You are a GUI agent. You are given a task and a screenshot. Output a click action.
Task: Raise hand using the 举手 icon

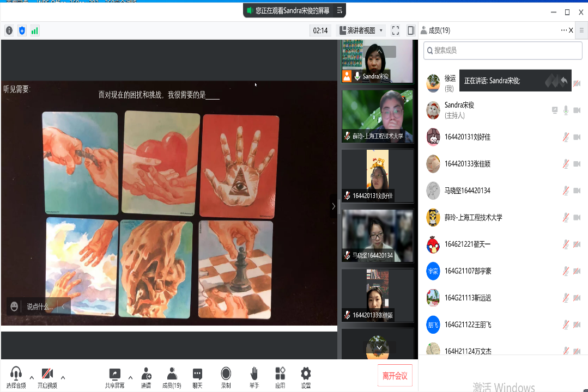pyautogui.click(x=254, y=373)
